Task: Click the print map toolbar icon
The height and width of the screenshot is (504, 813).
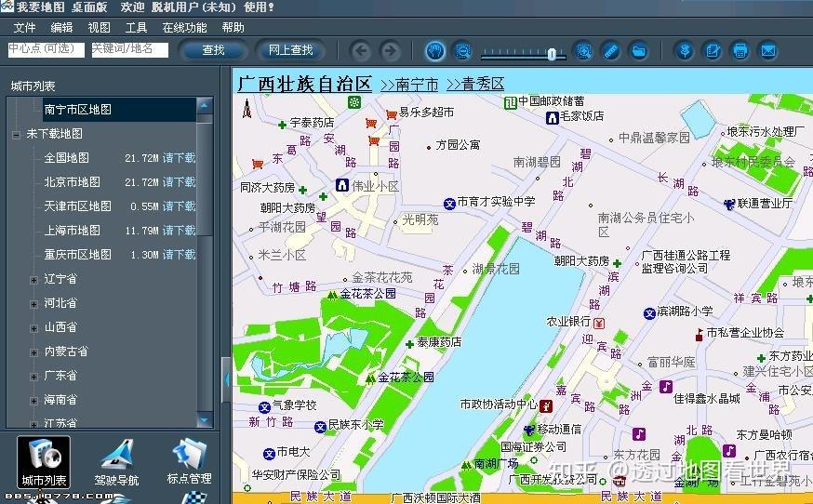Action: [x=740, y=51]
